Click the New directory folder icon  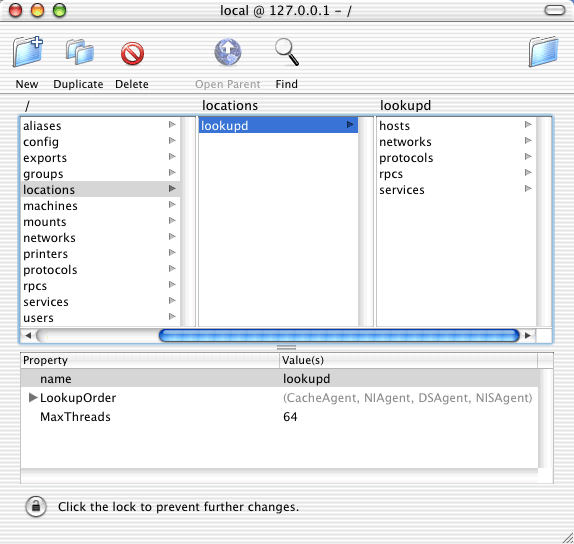click(x=28, y=52)
